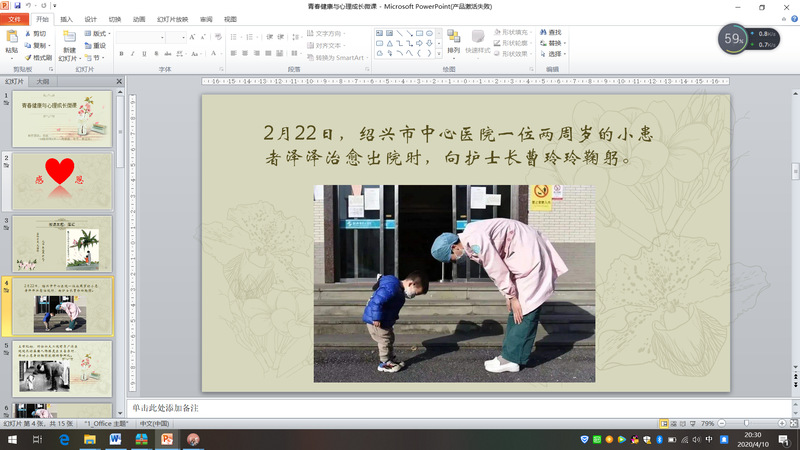800x450 pixels.
Task: Open the font name combo box
Action: (x=140, y=37)
